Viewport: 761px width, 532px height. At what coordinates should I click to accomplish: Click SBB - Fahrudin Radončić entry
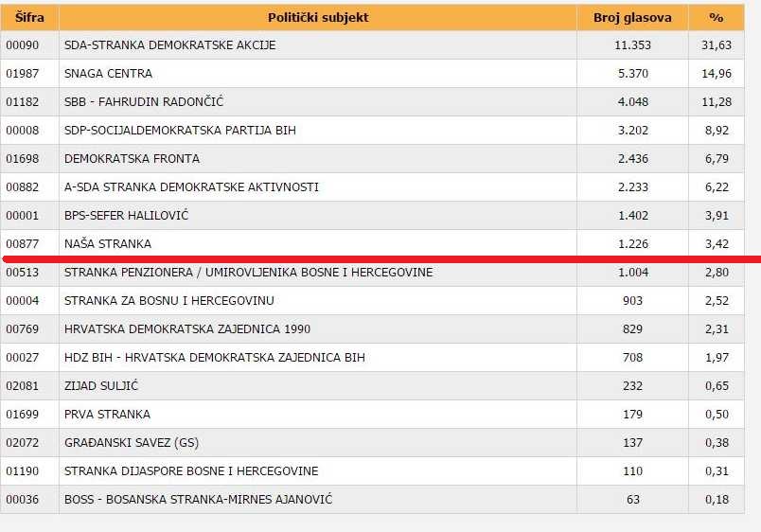(144, 102)
